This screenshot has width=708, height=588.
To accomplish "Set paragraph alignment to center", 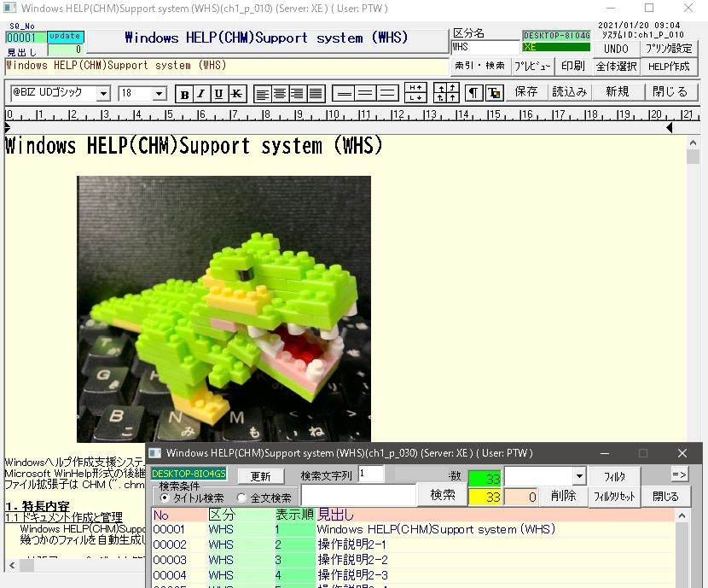I will (x=282, y=94).
